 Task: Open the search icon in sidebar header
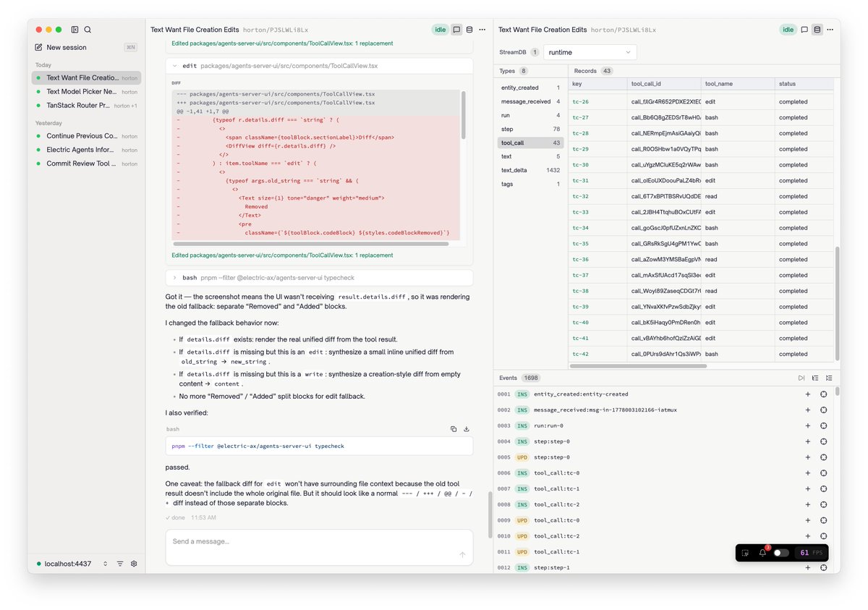pos(88,30)
